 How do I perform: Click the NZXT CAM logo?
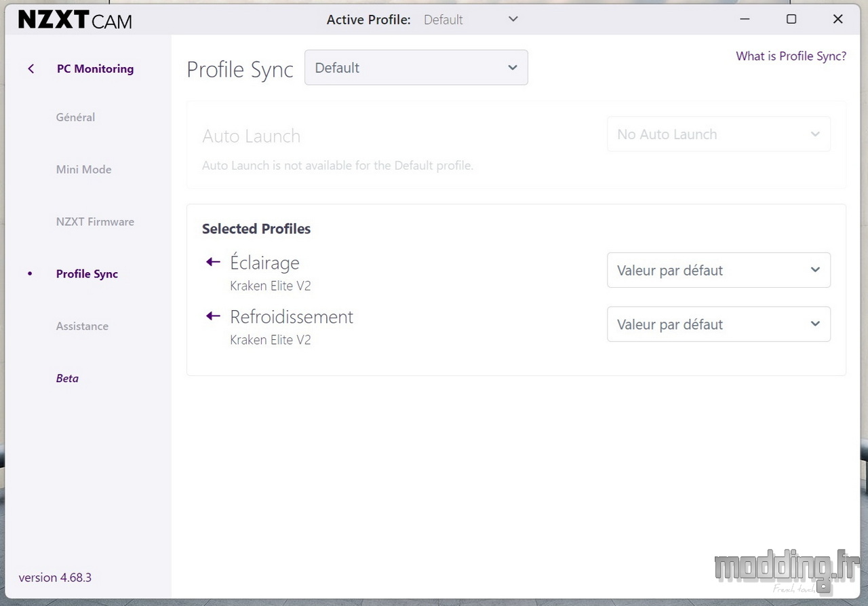75,20
